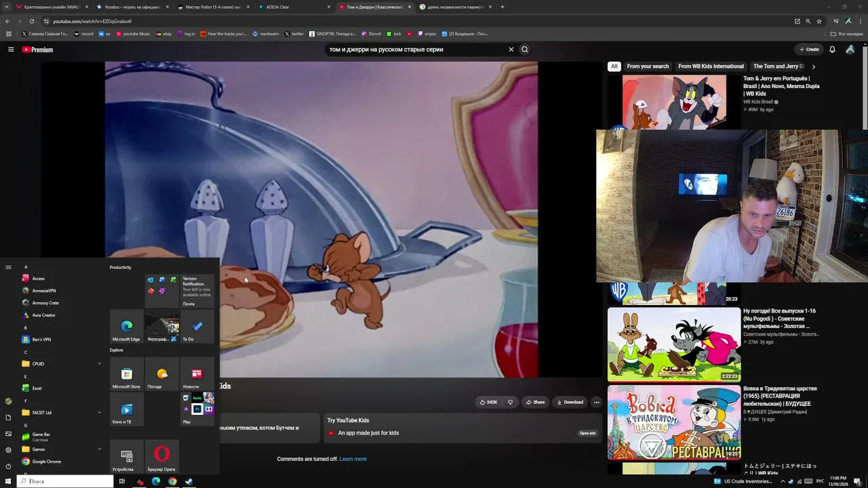868x488 pixels.
Task: Open the Microsoft Edge tile
Action: (126, 327)
